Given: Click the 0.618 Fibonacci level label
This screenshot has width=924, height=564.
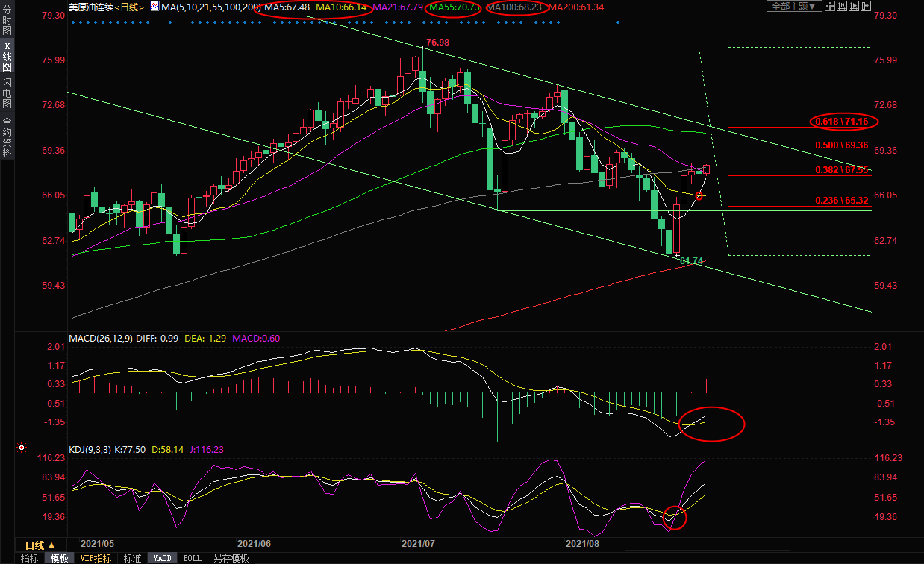Looking at the screenshot, I should [x=843, y=121].
